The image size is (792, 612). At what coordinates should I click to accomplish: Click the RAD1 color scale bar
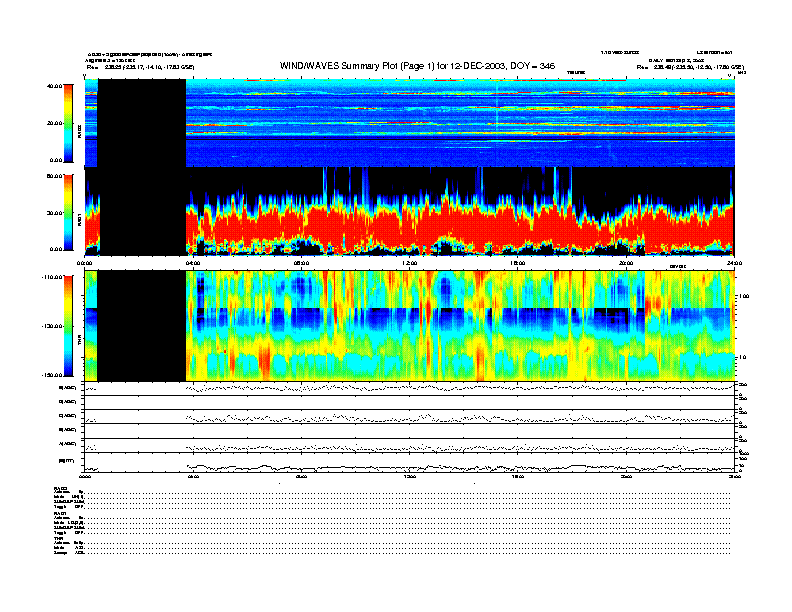click(68, 212)
